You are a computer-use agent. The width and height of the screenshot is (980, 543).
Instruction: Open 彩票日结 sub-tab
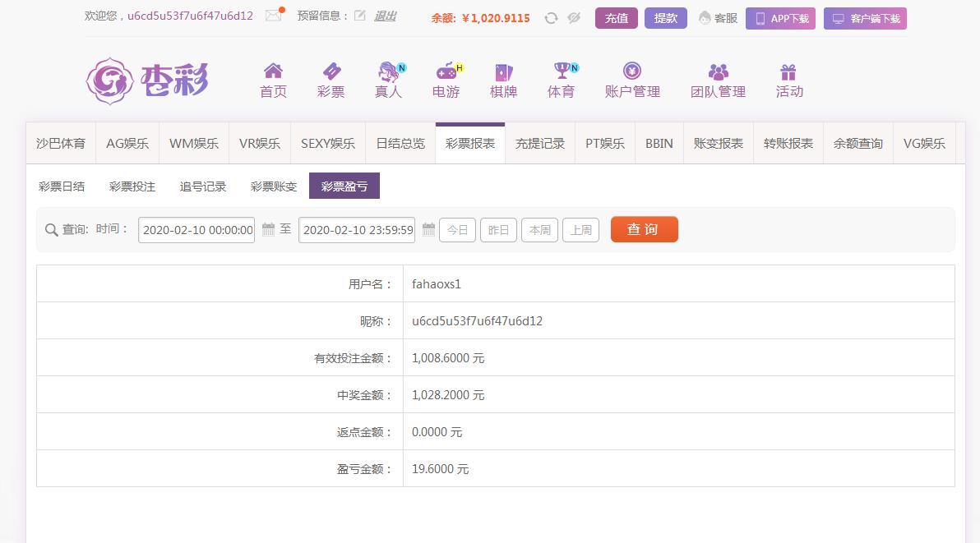click(x=61, y=186)
